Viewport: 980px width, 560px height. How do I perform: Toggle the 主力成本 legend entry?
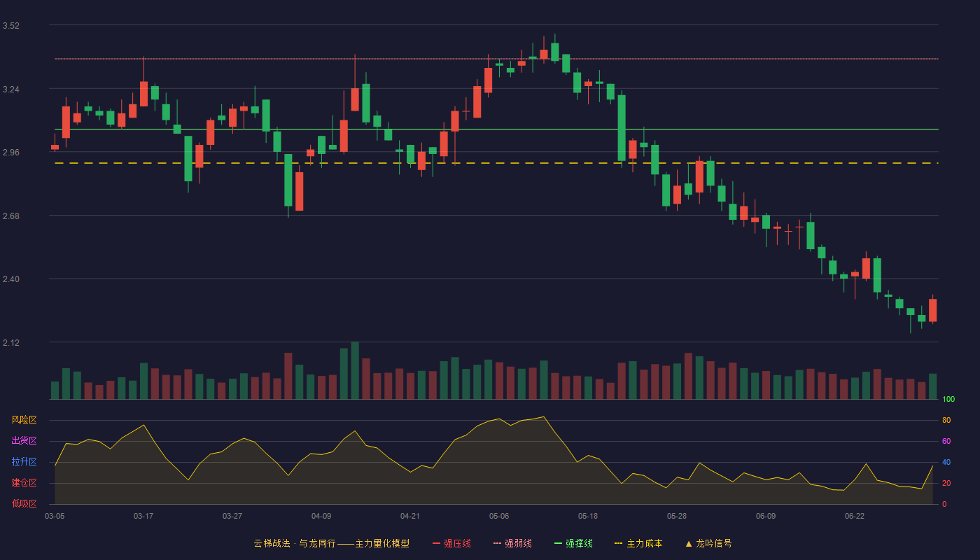coord(638,543)
